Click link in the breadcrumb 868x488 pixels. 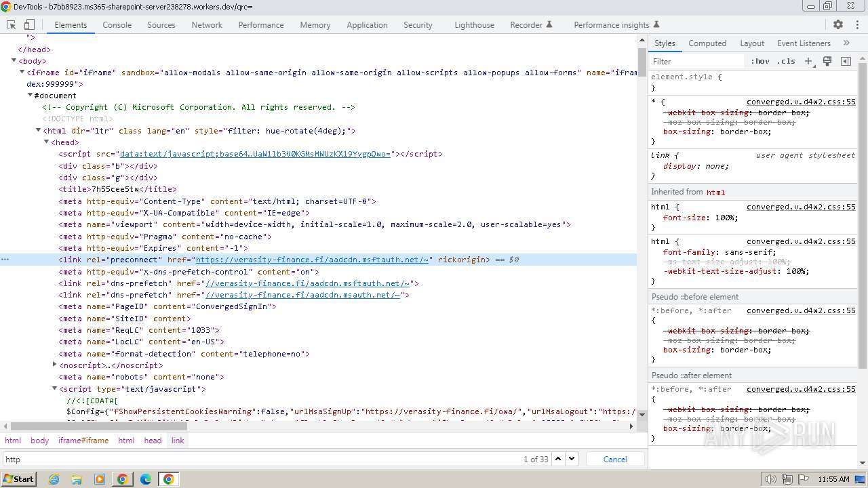(x=178, y=440)
